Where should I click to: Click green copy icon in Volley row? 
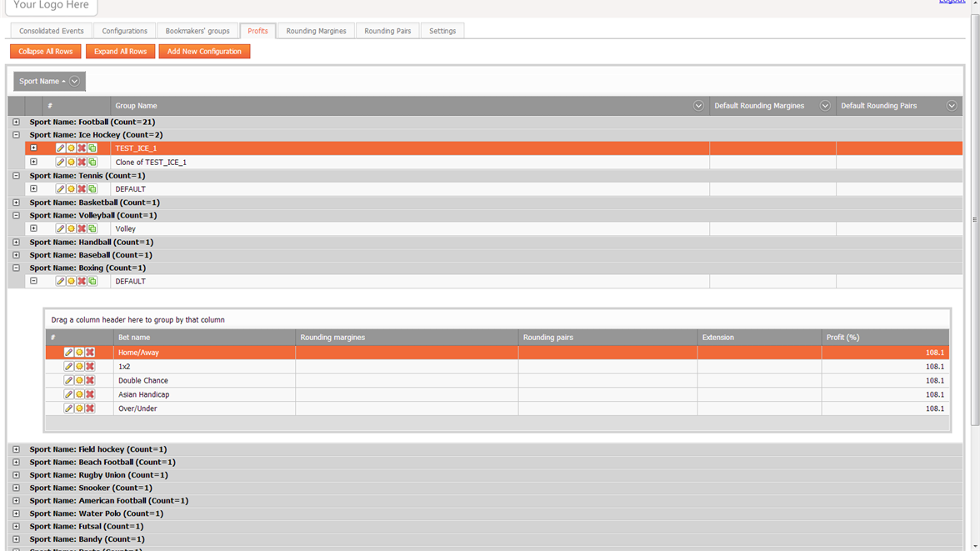(x=92, y=228)
